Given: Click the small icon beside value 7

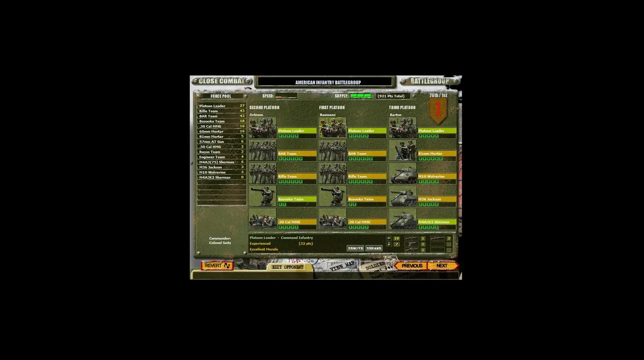Looking at the screenshot, I should (x=389, y=244).
